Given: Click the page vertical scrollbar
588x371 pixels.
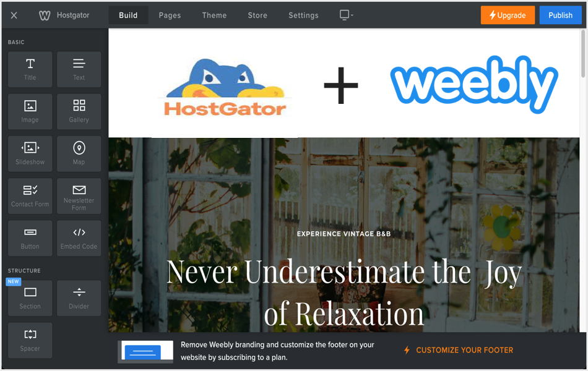Looking at the screenshot, I should (583, 54).
